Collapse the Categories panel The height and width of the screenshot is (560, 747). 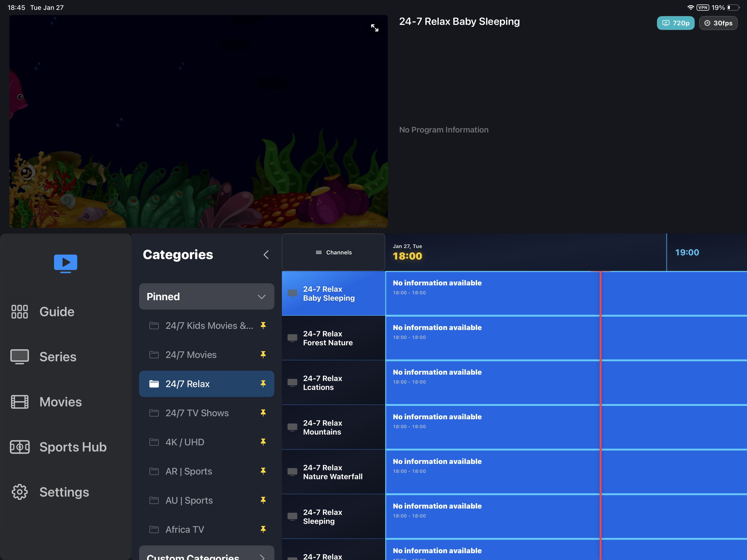[x=266, y=255]
